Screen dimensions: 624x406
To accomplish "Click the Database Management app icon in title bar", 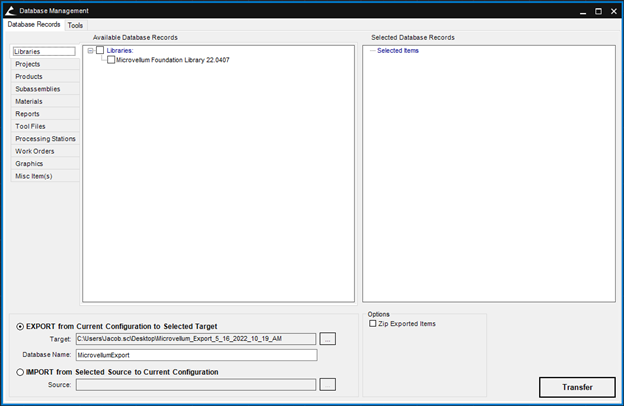I will 10,10.
